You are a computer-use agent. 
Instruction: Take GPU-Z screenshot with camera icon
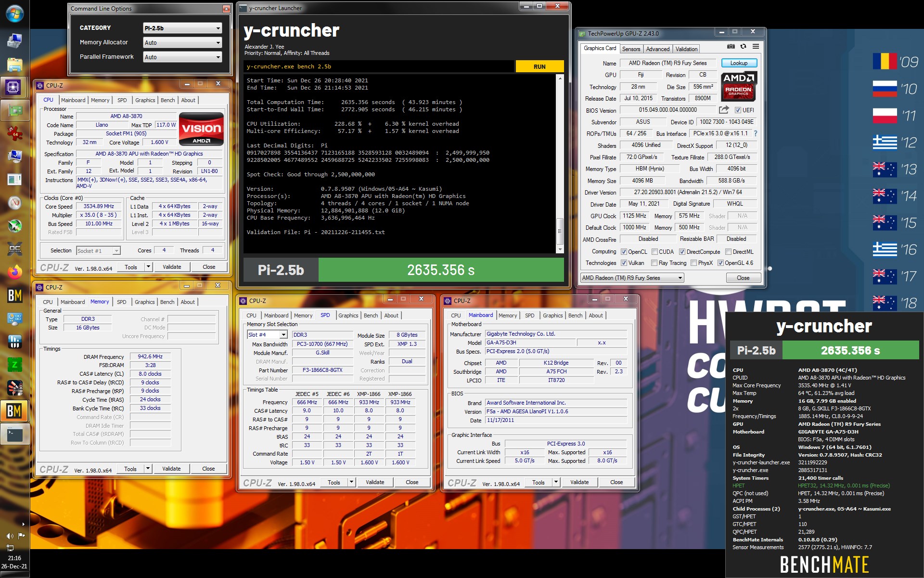[731, 47]
